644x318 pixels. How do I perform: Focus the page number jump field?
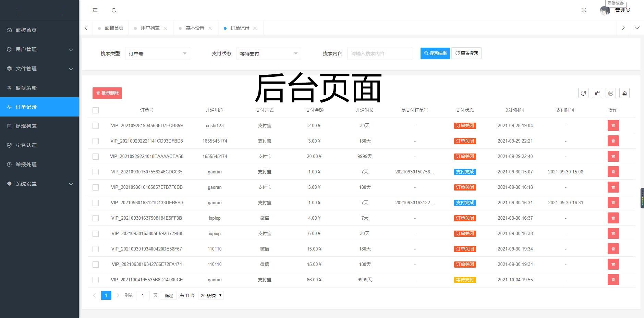pos(143,295)
